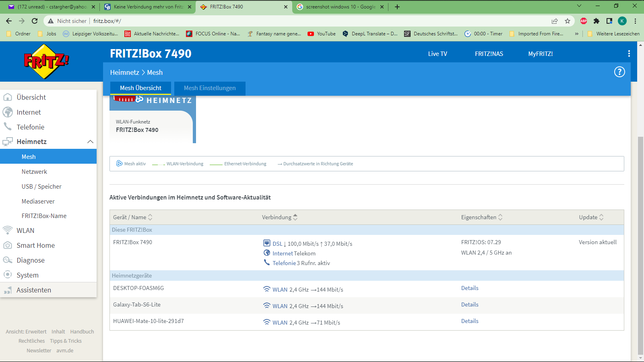Open Details for HUAWEI-Mate-10-lite-291d7
Image resolution: width=644 pixels, height=362 pixels.
click(470, 321)
